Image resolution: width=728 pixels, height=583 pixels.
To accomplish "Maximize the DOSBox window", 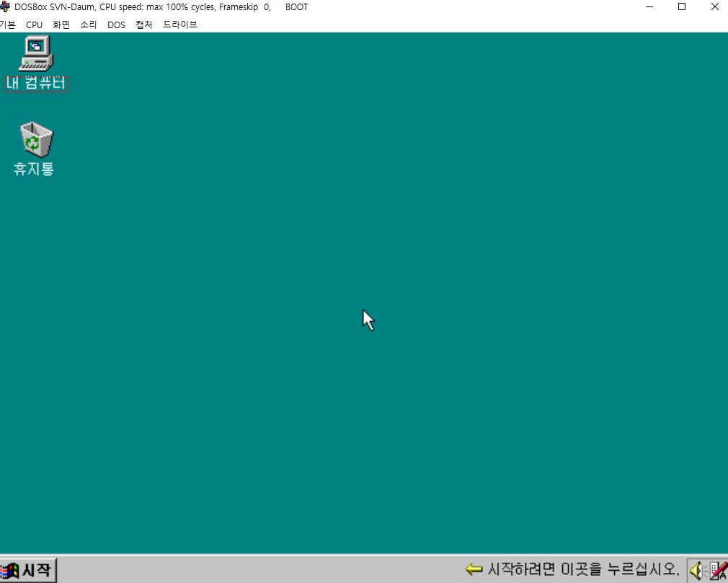I will tap(682, 7).
